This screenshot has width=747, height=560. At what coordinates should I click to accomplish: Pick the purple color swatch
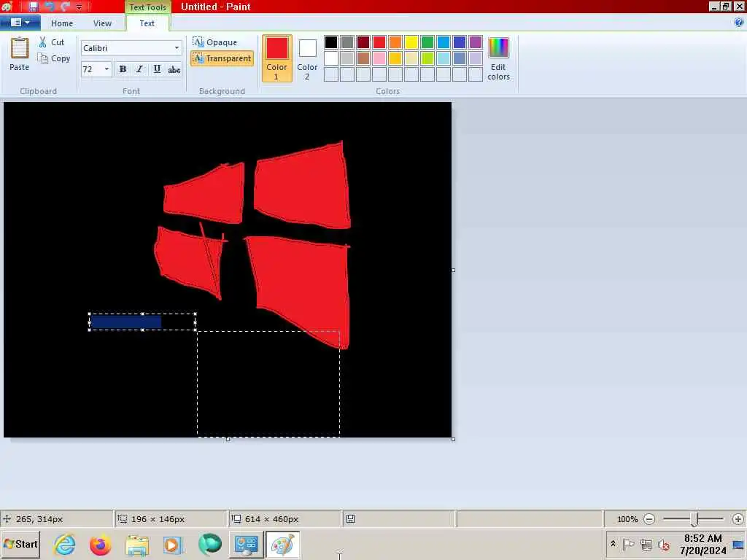click(x=476, y=42)
